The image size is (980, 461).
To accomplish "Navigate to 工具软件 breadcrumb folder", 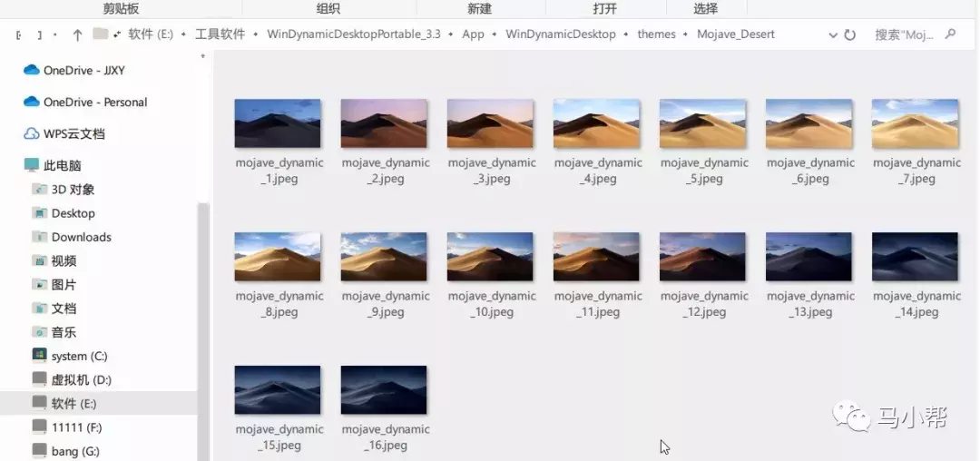I will coord(220,34).
